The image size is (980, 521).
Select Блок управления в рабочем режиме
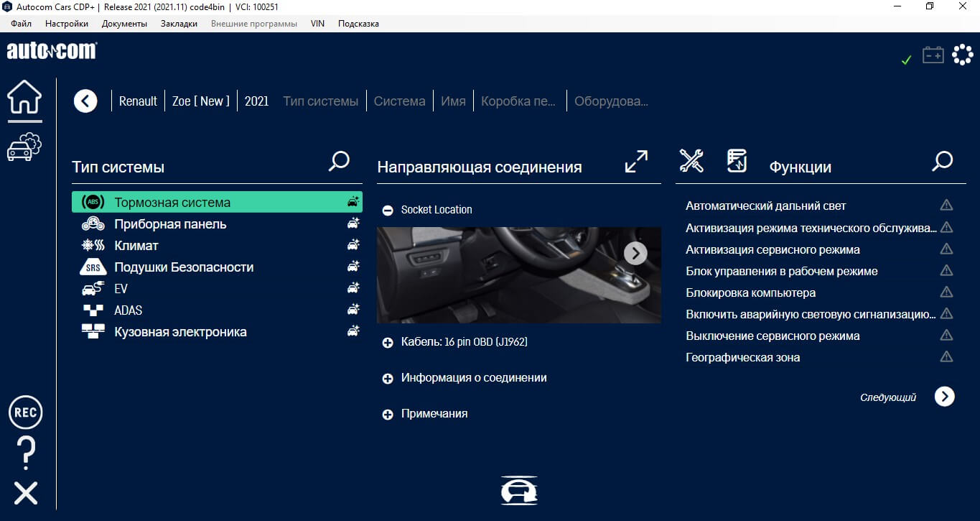781,271
